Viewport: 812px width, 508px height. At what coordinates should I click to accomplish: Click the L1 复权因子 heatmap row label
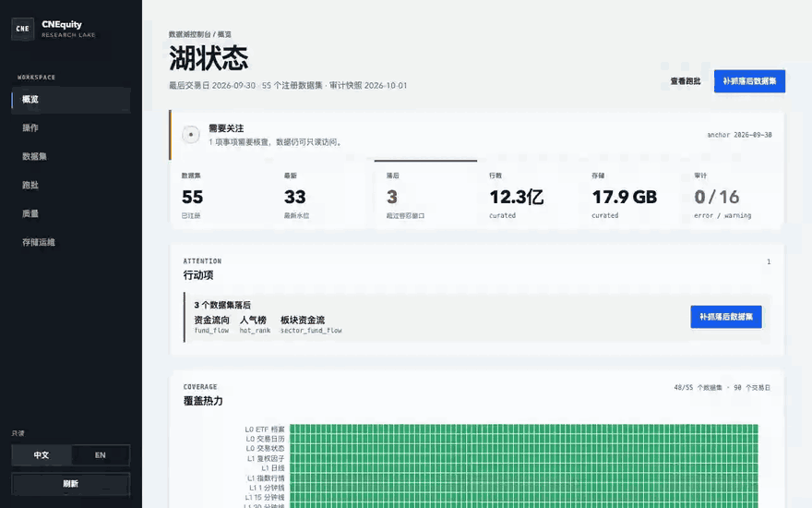pyautogui.click(x=266, y=459)
